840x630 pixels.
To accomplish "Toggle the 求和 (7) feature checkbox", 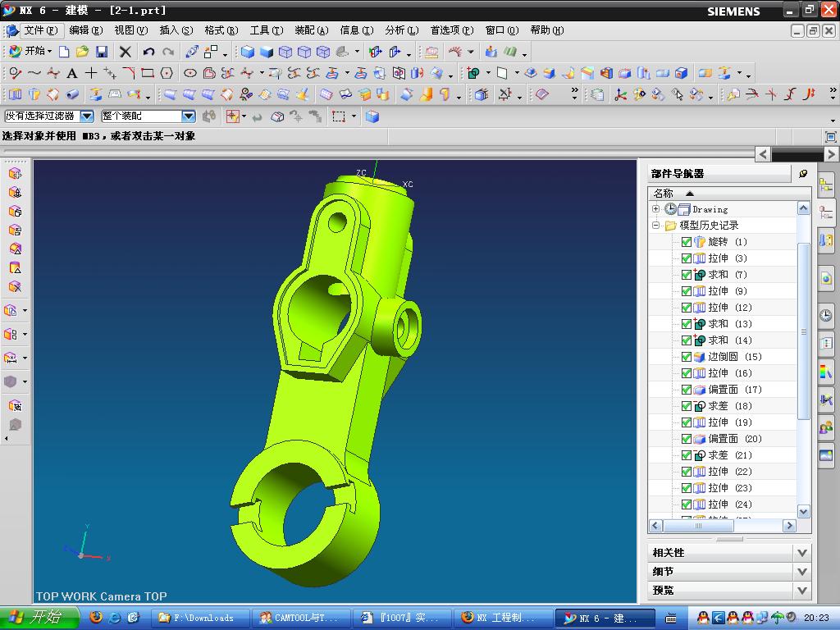I will click(687, 275).
